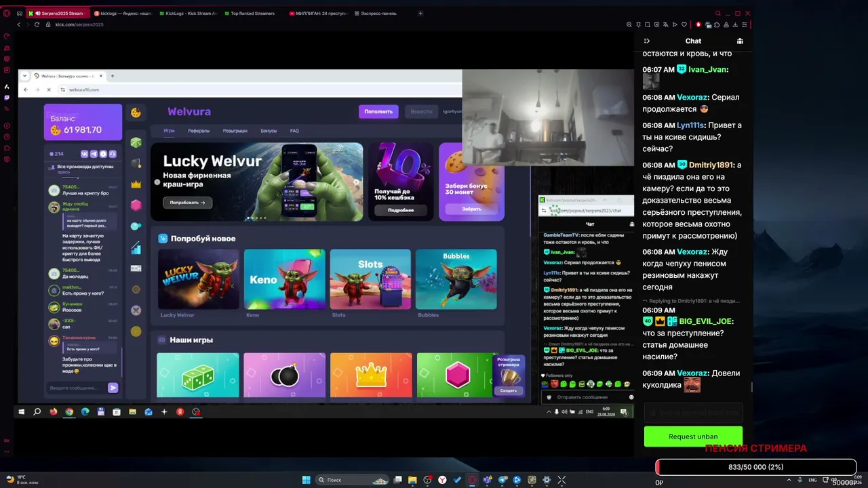Select the pink hexagon game in Welvura sidebar

pyautogui.click(x=136, y=205)
